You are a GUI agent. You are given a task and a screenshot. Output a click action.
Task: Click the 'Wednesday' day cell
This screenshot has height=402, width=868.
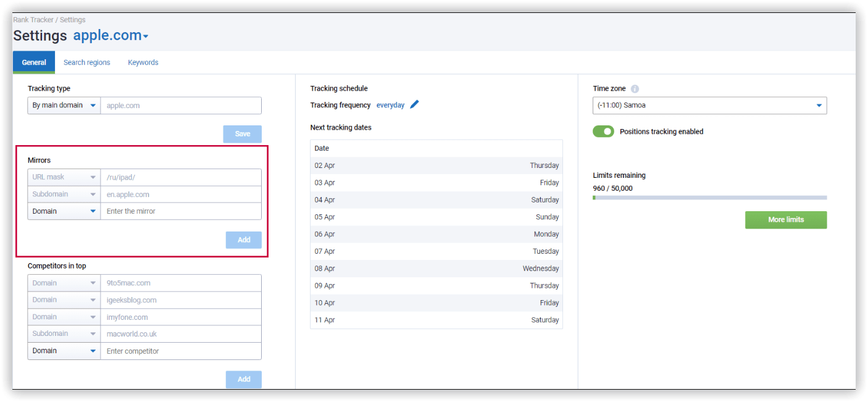click(541, 269)
